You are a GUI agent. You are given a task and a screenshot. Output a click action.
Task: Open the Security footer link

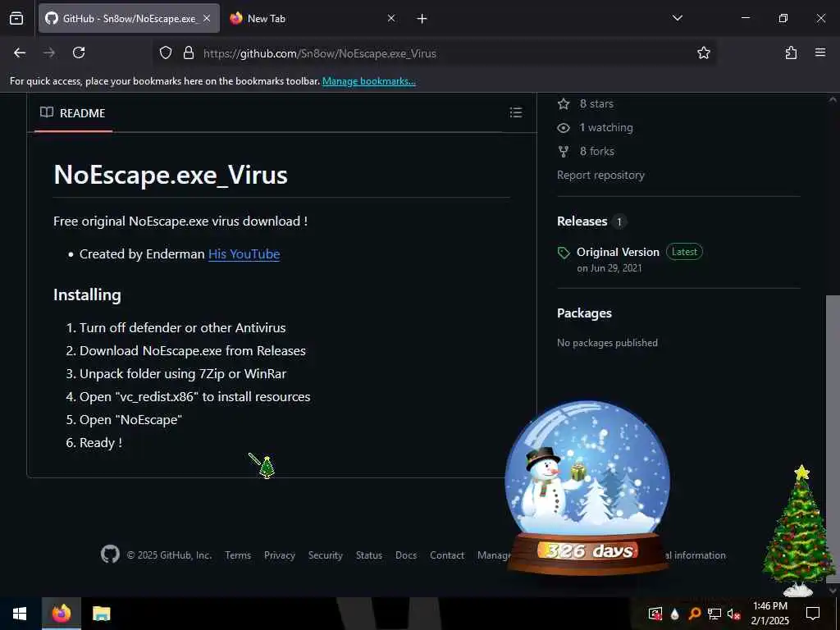pos(325,555)
